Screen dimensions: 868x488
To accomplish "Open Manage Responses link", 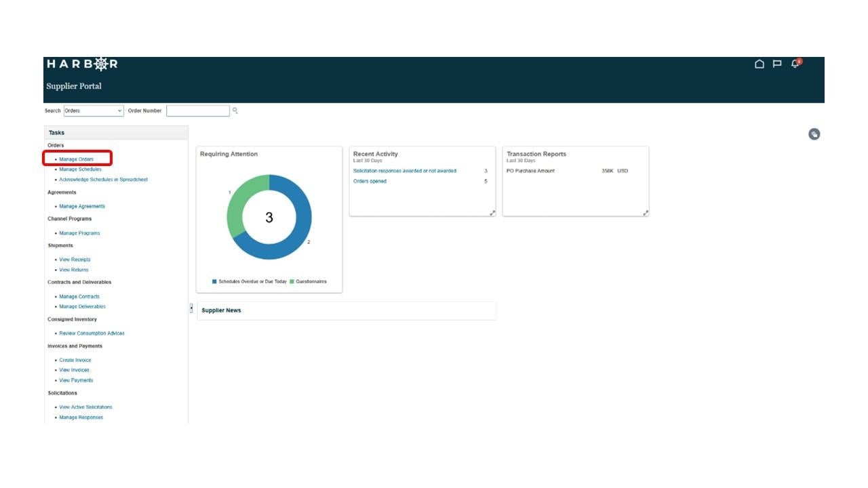I will click(81, 418).
